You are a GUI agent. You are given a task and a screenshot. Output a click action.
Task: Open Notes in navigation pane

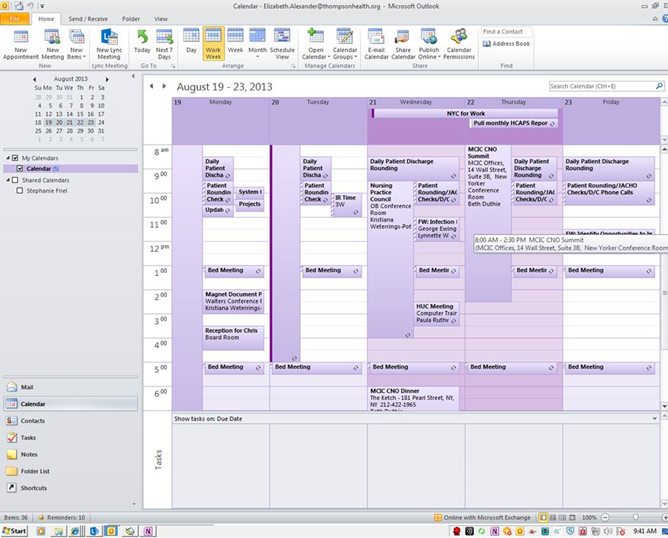click(x=70, y=455)
